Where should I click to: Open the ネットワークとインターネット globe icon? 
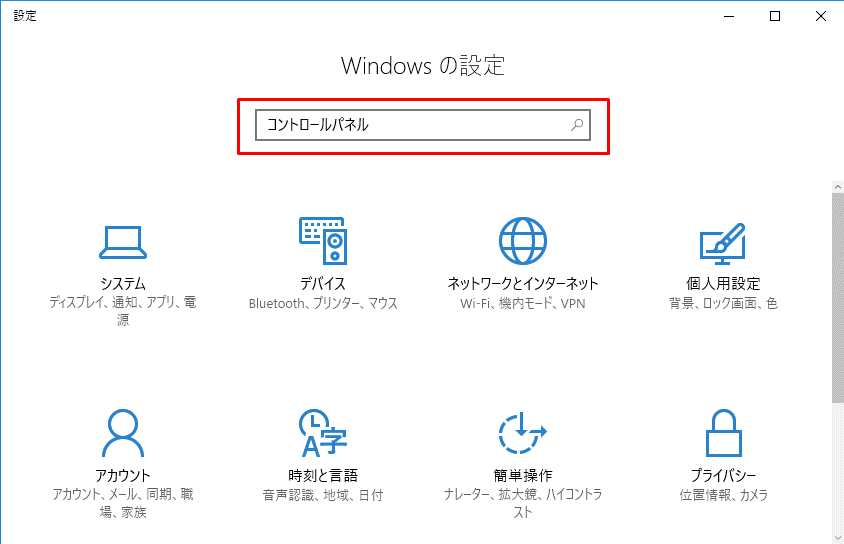523,241
